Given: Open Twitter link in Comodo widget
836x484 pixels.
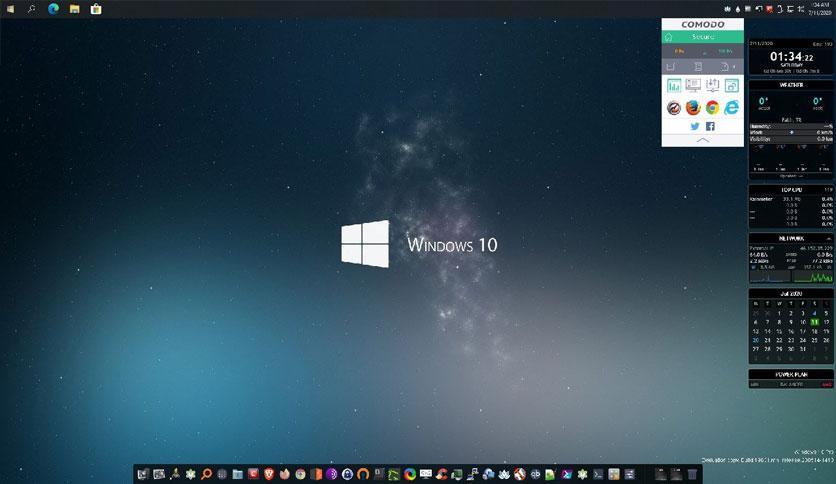Looking at the screenshot, I should pos(695,126).
